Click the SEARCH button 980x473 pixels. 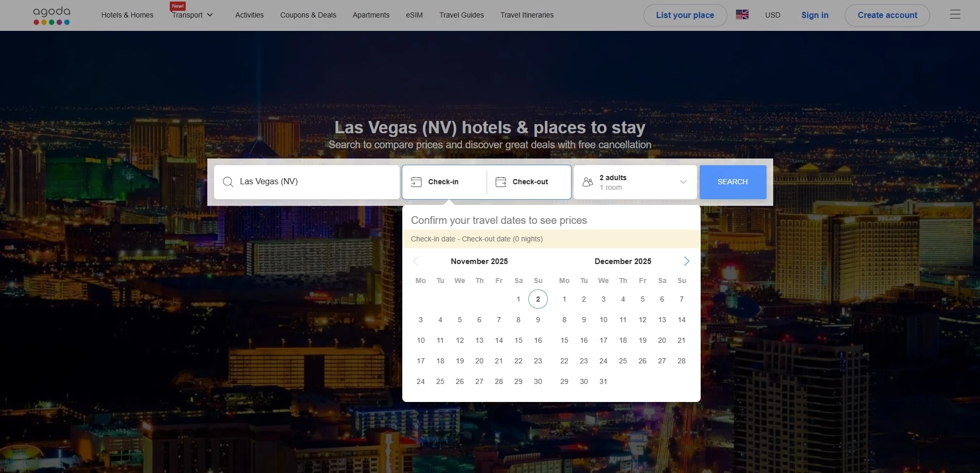[x=733, y=182]
